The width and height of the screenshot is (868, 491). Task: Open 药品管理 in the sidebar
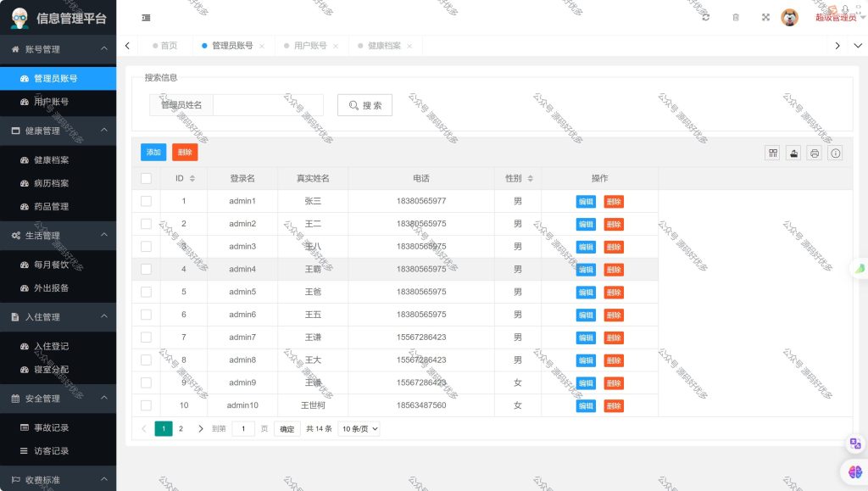coord(58,206)
